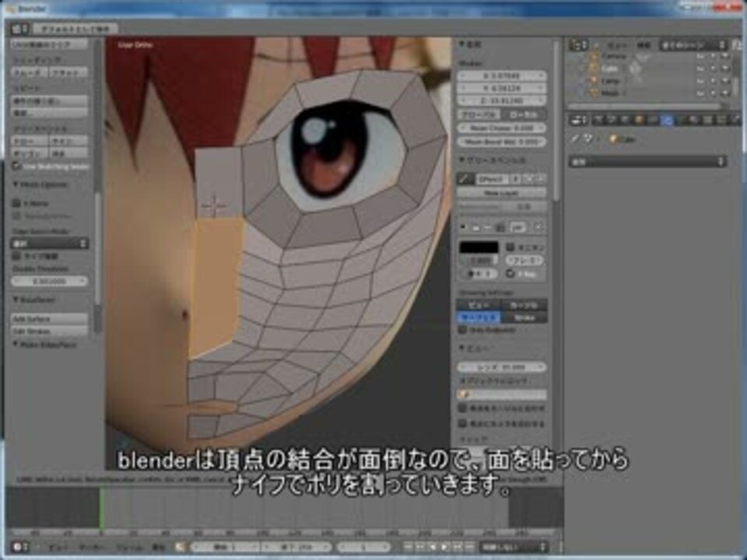Open the Material properties tab icon

[695, 121]
